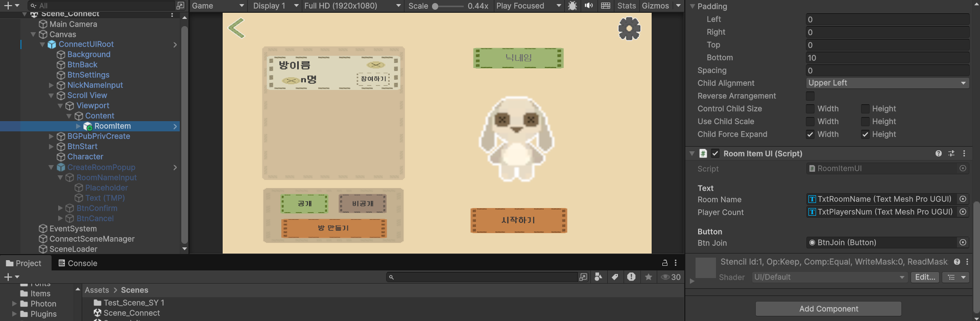
Task: Select RoomItem in the Hierarchy
Action: (112, 126)
